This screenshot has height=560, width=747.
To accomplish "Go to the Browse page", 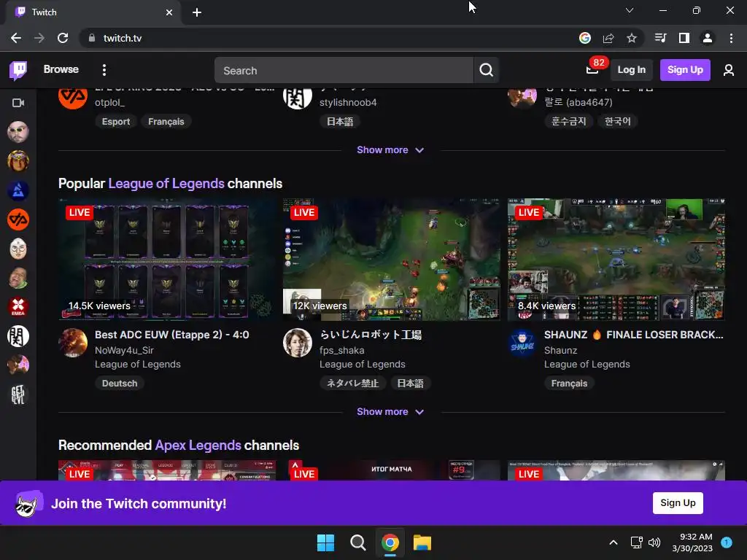I will coord(61,69).
